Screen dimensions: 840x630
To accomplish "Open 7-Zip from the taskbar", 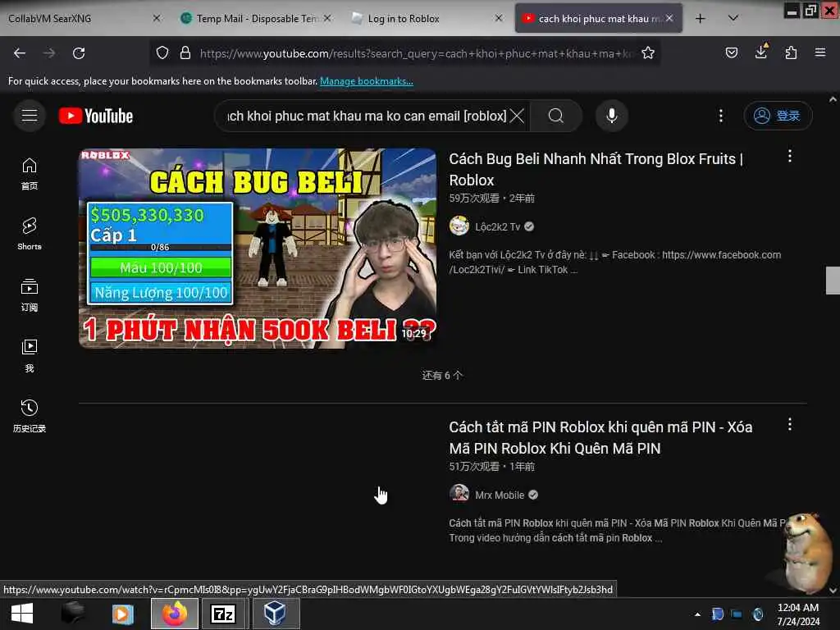I will pos(223,614).
